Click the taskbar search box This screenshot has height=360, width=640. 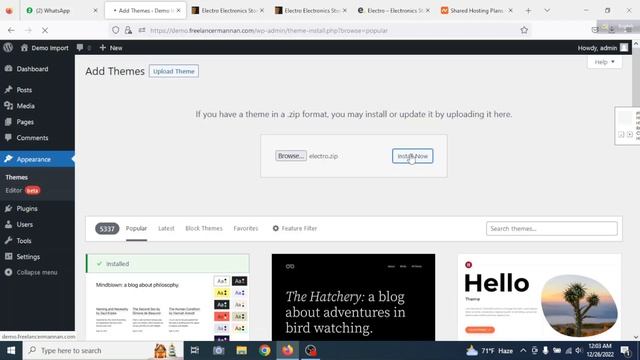(102, 350)
